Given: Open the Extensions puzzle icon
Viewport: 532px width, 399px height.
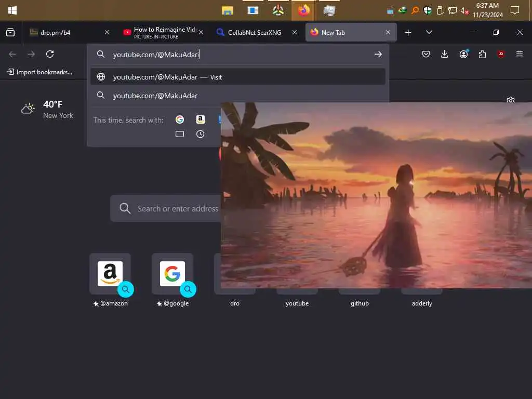Looking at the screenshot, I should [482, 54].
